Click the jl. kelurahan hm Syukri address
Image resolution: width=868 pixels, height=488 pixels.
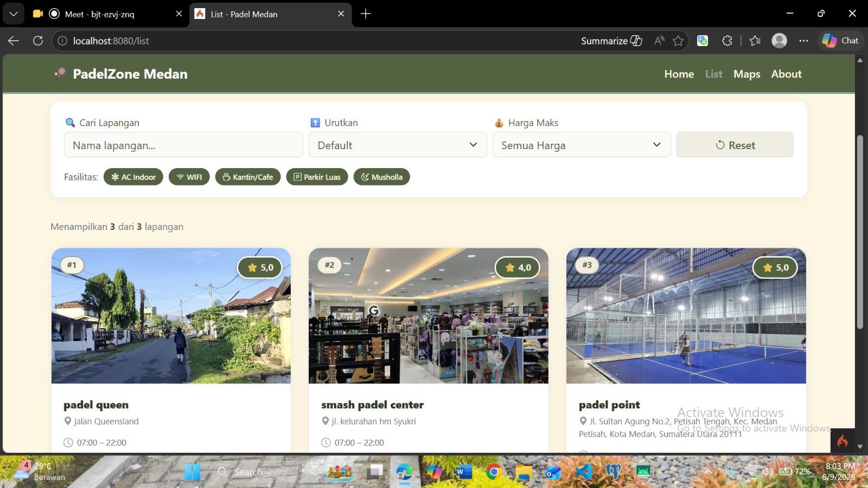[374, 421]
